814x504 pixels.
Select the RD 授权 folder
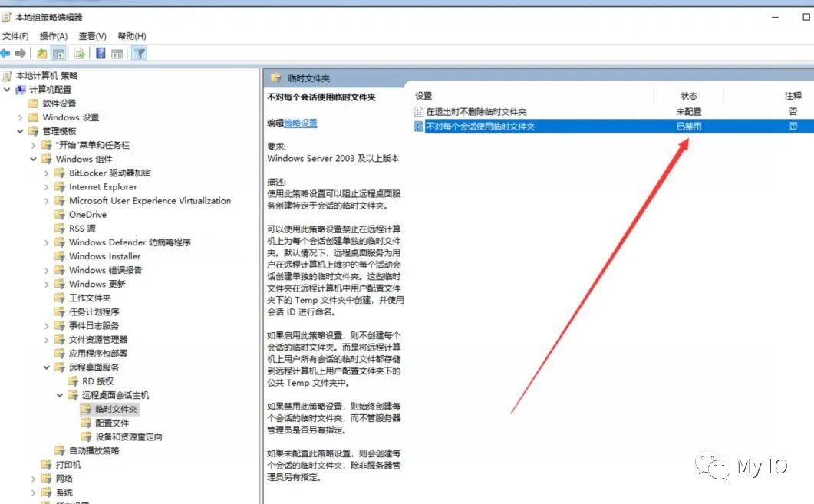coord(97,381)
